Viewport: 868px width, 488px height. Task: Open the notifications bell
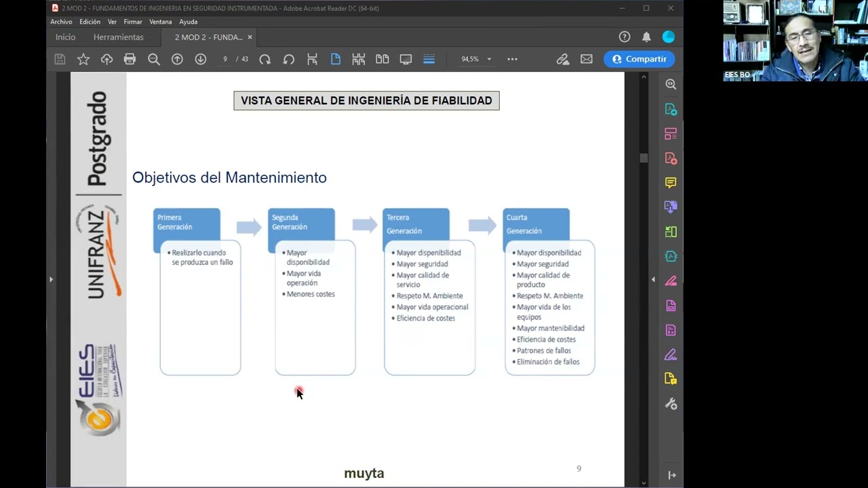(x=647, y=37)
